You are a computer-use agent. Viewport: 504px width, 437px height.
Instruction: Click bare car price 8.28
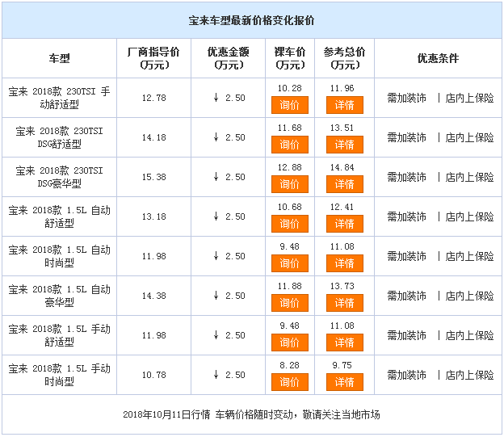pos(289,365)
